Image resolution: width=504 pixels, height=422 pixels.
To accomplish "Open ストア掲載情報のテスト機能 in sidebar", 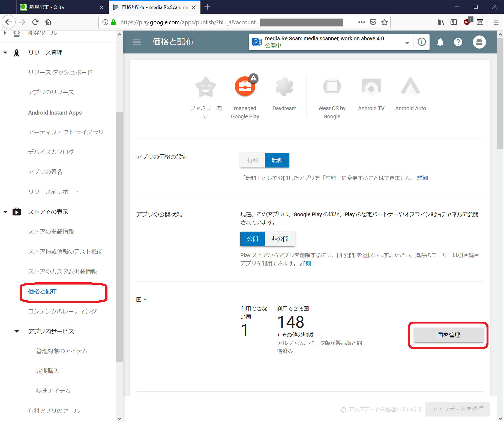I will pyautogui.click(x=65, y=252).
